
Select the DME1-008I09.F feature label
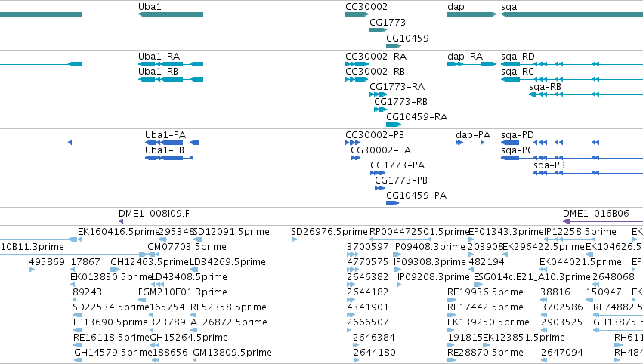click(154, 214)
